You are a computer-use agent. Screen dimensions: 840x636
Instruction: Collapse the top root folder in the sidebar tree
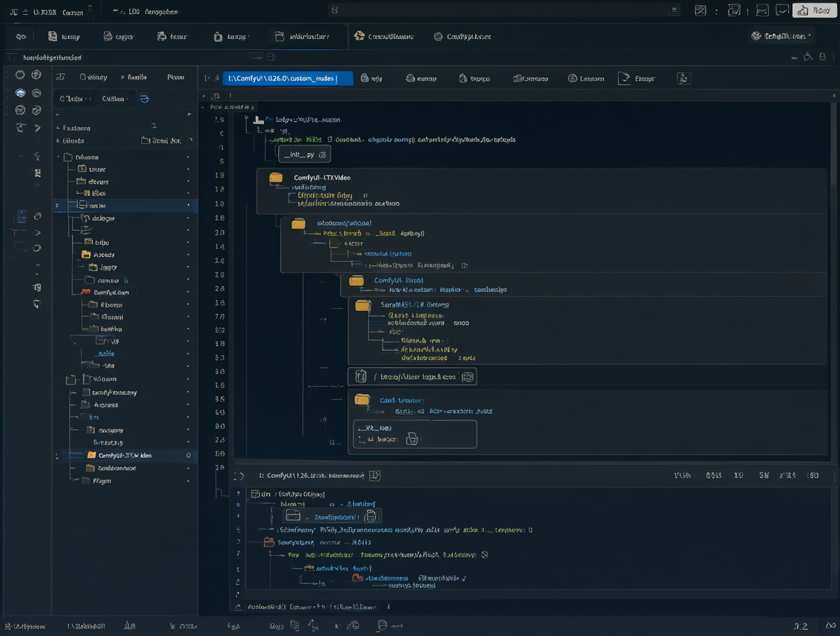coord(58,157)
